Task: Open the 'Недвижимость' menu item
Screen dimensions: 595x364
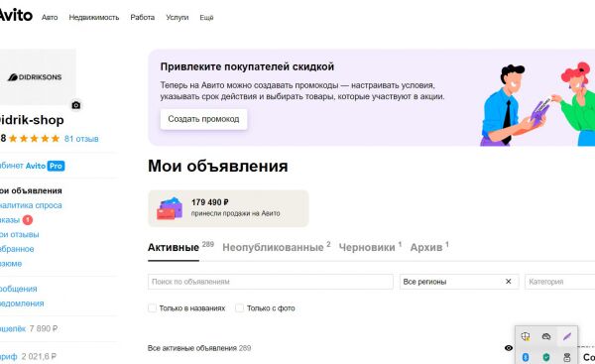Action: click(x=94, y=18)
